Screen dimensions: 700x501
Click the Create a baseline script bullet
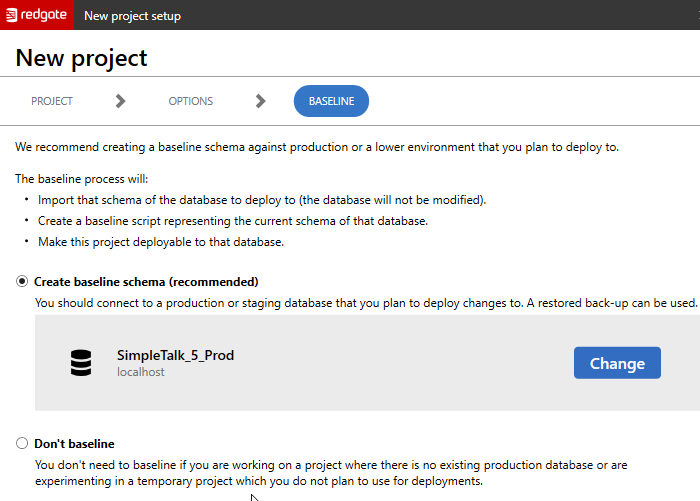[x=233, y=221]
